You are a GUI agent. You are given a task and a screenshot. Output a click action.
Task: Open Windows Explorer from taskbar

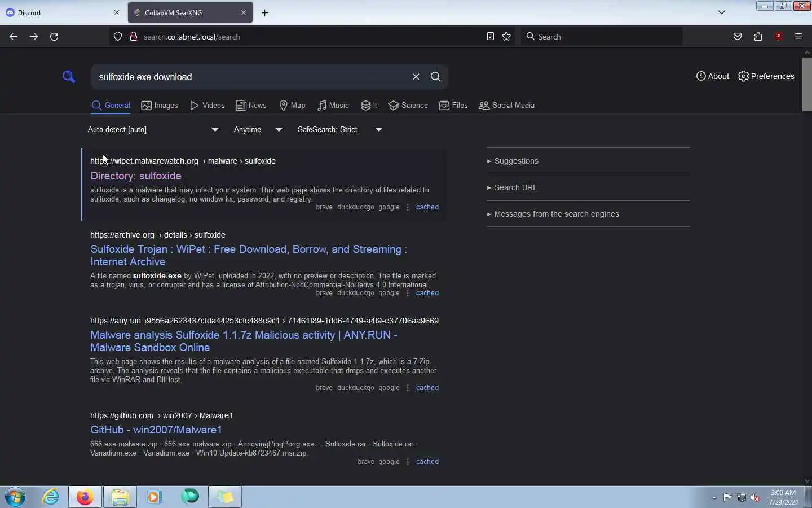(x=120, y=497)
